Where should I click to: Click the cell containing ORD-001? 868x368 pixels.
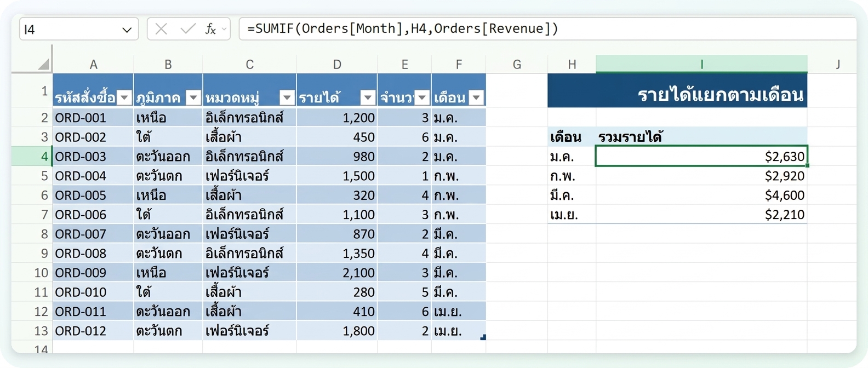(93, 118)
